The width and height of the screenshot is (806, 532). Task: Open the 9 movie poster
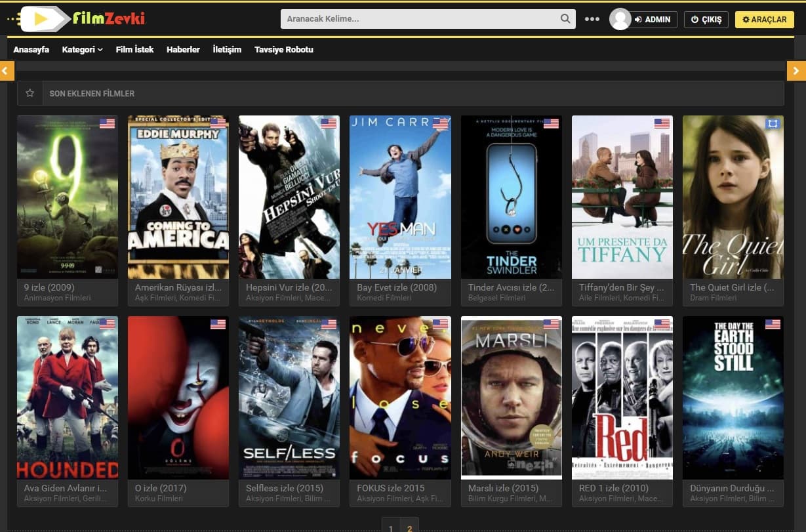coord(68,197)
